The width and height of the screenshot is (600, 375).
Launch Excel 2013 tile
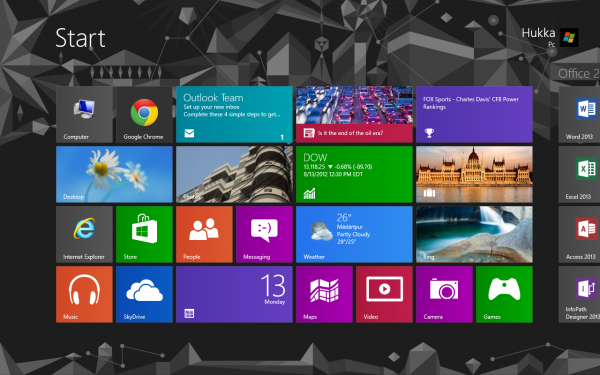click(x=579, y=174)
